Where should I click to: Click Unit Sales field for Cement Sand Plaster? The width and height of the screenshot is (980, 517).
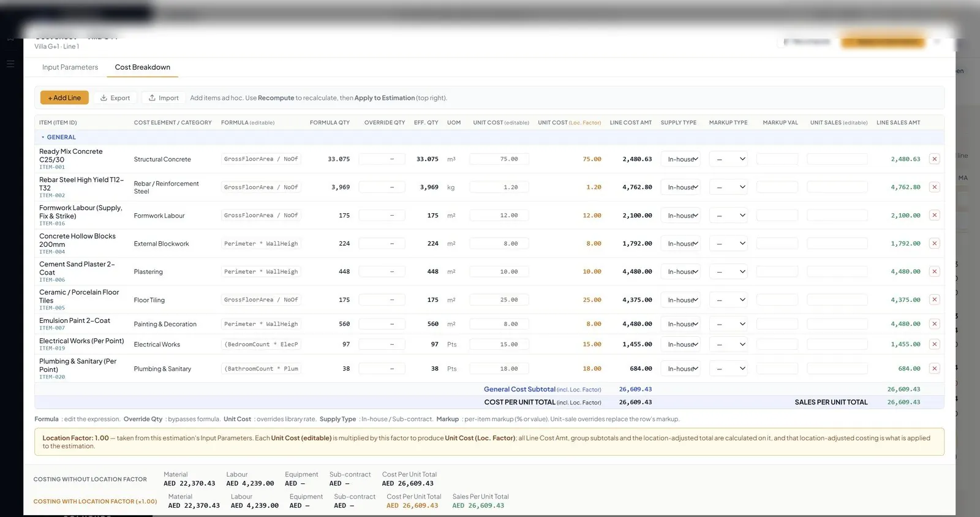837,271
